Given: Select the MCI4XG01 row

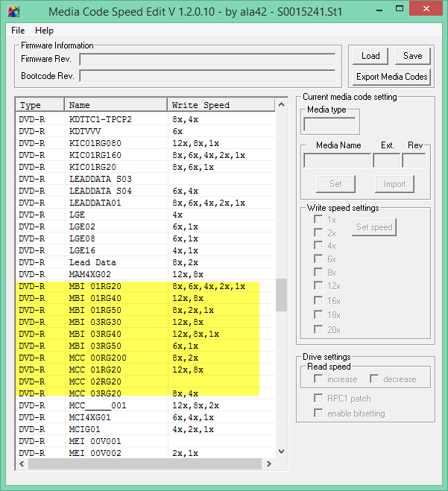Looking at the screenshot, I should point(145,417).
